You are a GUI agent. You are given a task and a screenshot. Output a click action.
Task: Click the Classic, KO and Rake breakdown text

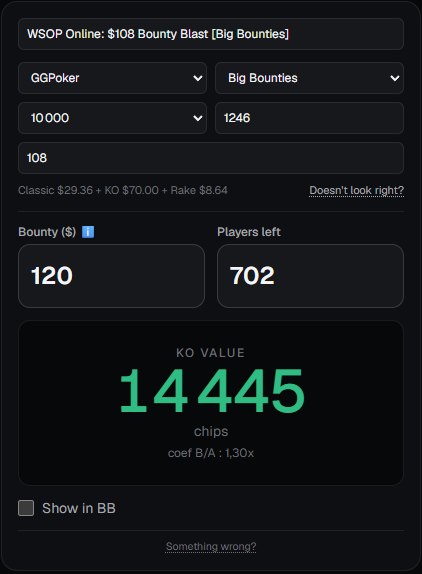pyautogui.click(x=123, y=190)
